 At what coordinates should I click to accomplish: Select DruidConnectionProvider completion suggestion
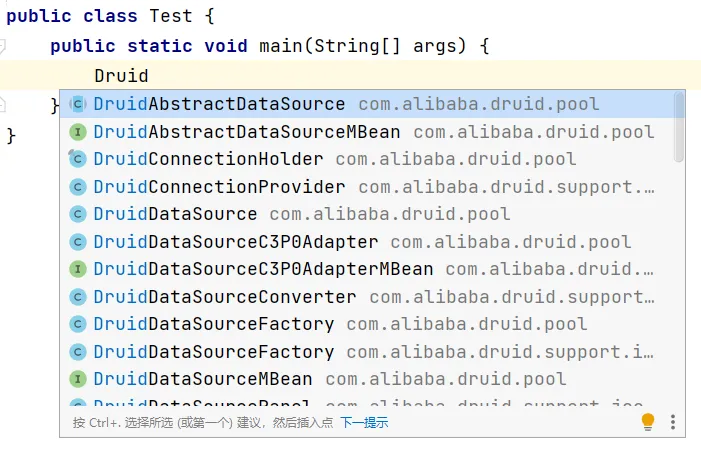pos(219,187)
